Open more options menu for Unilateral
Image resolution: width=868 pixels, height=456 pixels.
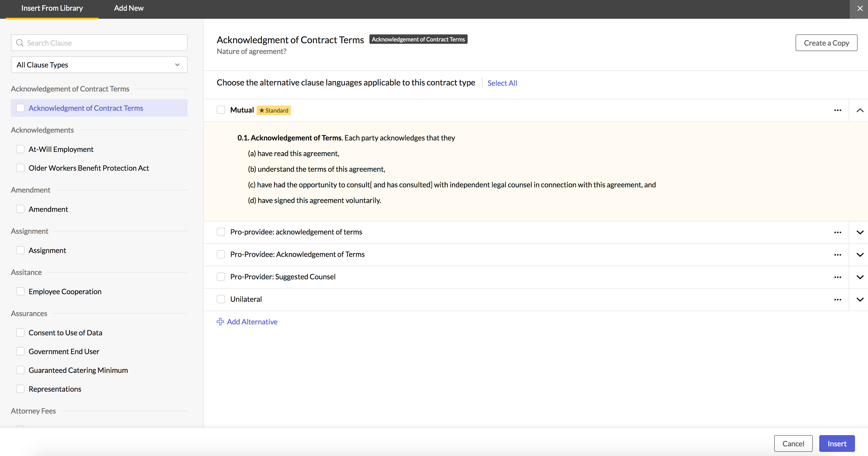(837, 299)
